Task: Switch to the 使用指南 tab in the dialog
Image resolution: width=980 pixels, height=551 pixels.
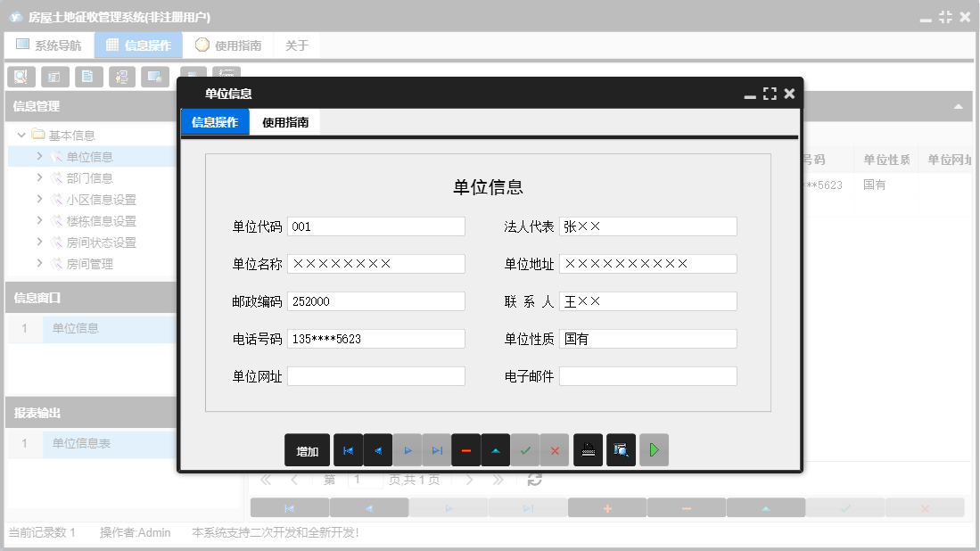Action: (x=286, y=122)
